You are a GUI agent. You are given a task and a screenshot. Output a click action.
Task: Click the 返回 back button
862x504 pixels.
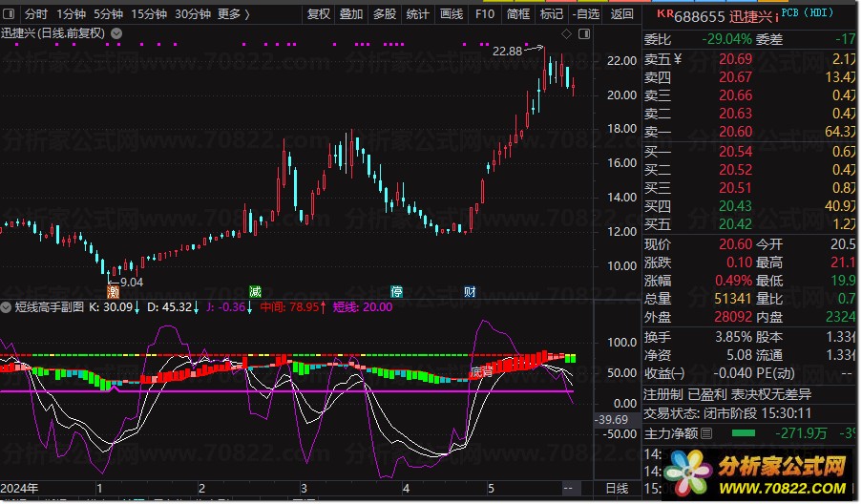point(621,13)
